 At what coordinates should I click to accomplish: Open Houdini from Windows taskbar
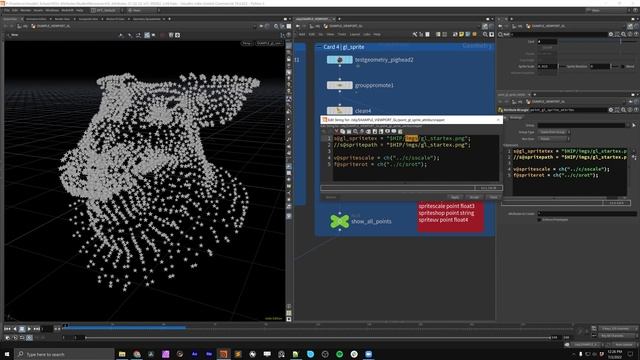(223, 354)
